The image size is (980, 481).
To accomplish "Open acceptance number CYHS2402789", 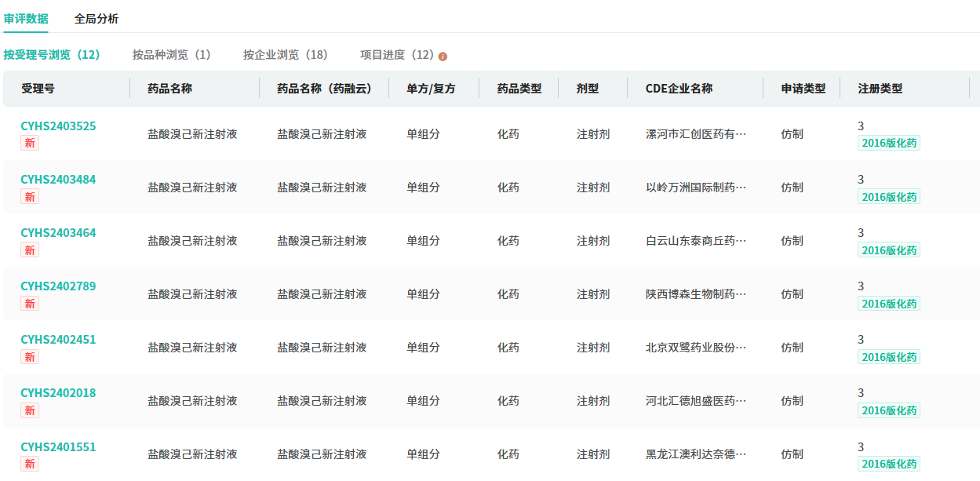I will (58, 286).
